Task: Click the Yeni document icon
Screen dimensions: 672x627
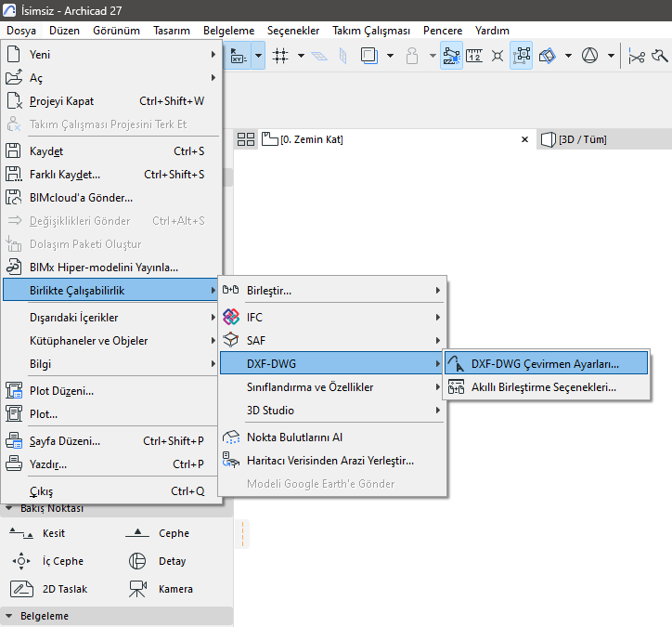Action: [14, 55]
